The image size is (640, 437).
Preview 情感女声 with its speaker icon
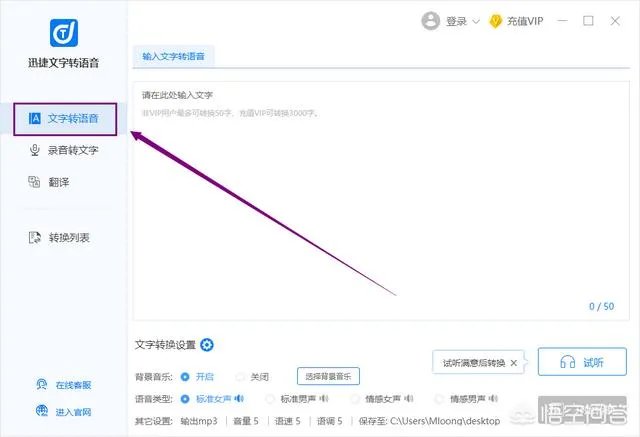tap(409, 398)
